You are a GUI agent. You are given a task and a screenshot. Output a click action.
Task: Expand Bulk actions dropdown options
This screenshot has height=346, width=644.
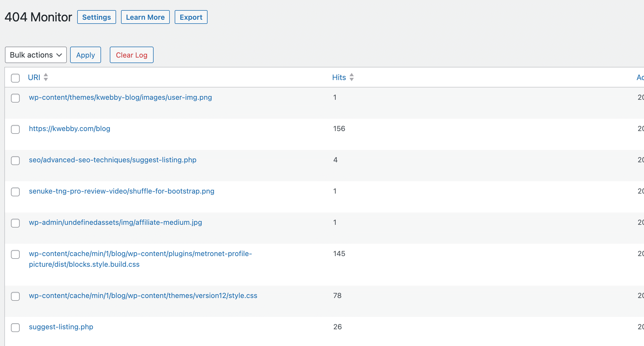click(x=36, y=55)
